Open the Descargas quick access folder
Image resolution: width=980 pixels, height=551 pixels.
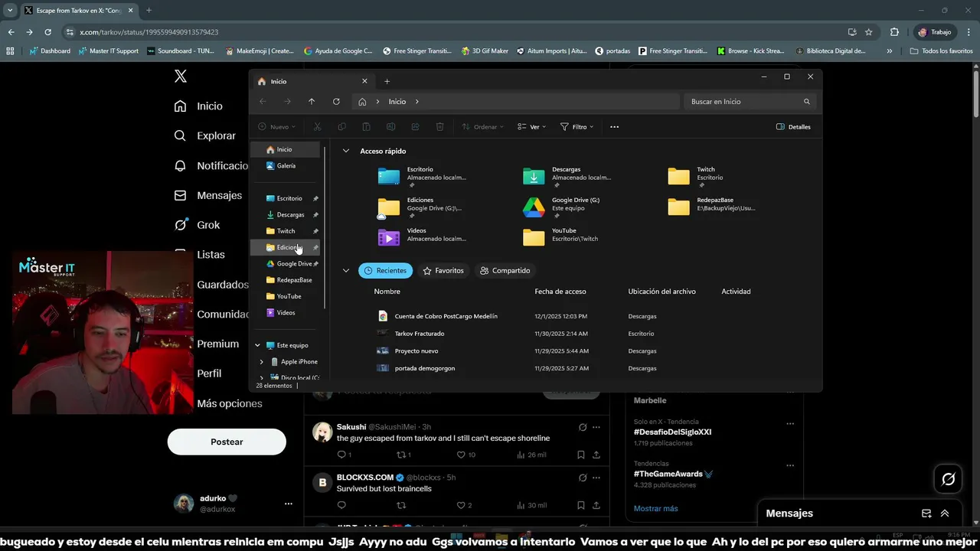click(567, 177)
